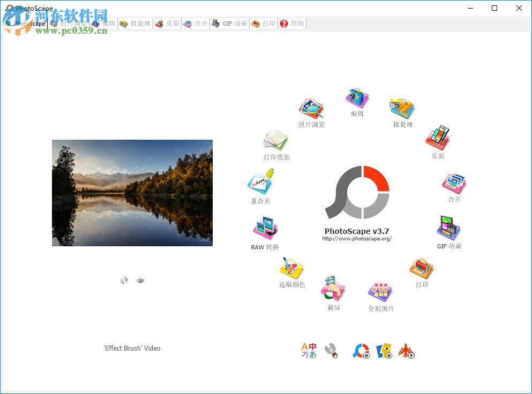Switch to the 照片浏览 tab
Image resolution: width=532 pixels, height=394 pixels.
(x=69, y=24)
